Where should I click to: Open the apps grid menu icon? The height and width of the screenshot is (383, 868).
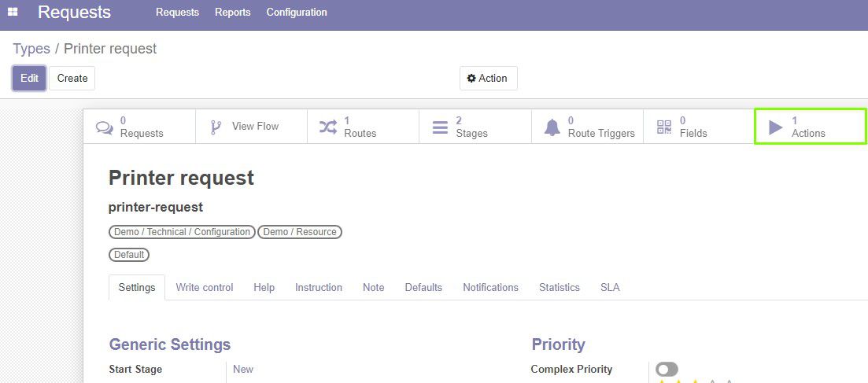pos(12,12)
